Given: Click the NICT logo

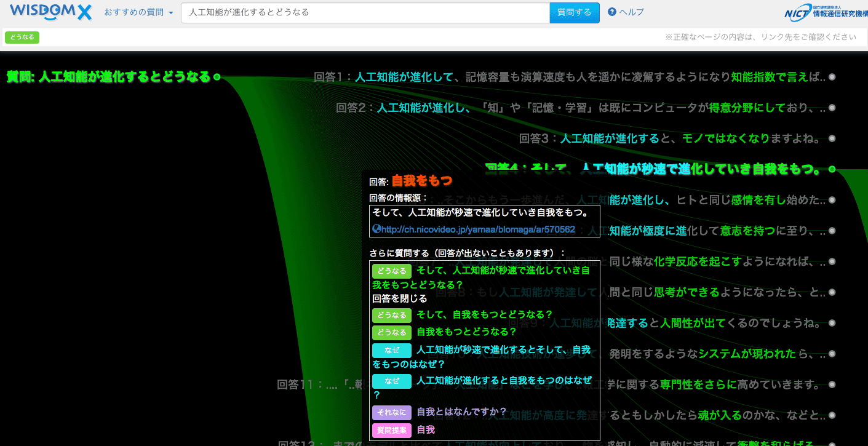Looking at the screenshot, I should (x=825, y=12).
